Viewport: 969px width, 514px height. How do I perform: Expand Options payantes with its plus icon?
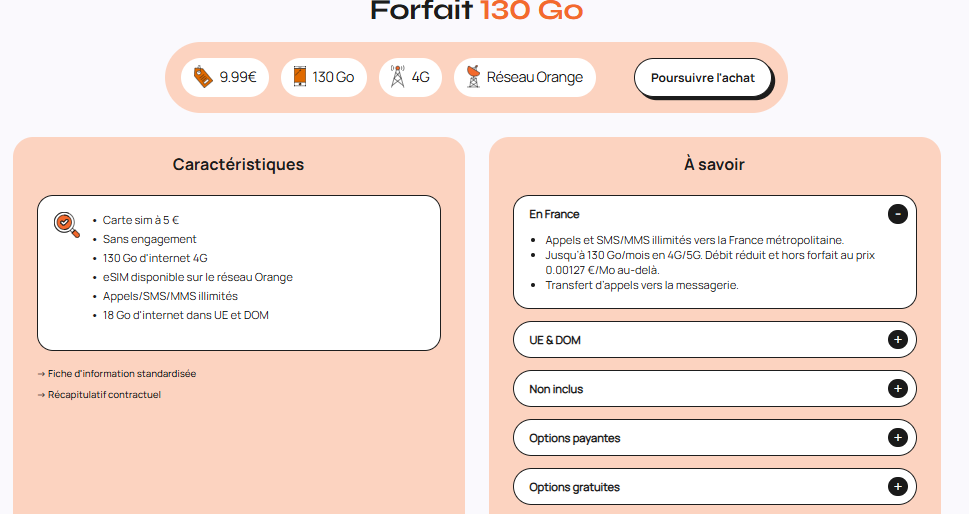point(897,437)
